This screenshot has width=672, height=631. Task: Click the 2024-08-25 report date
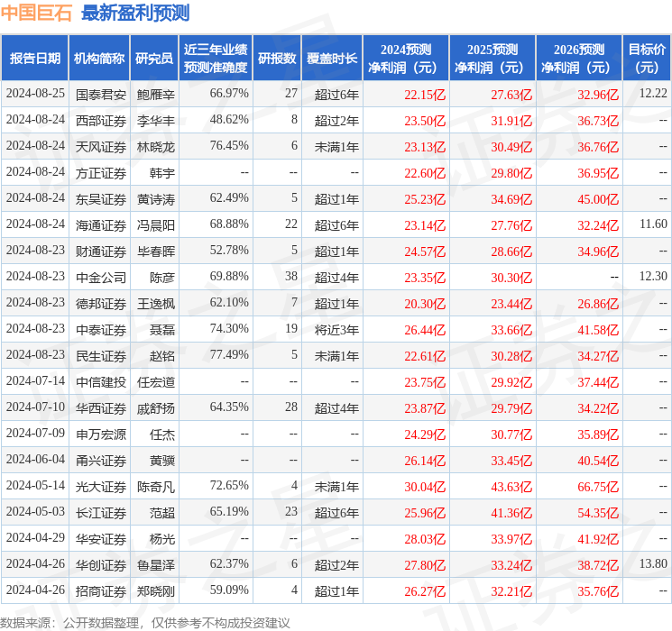coord(35,93)
